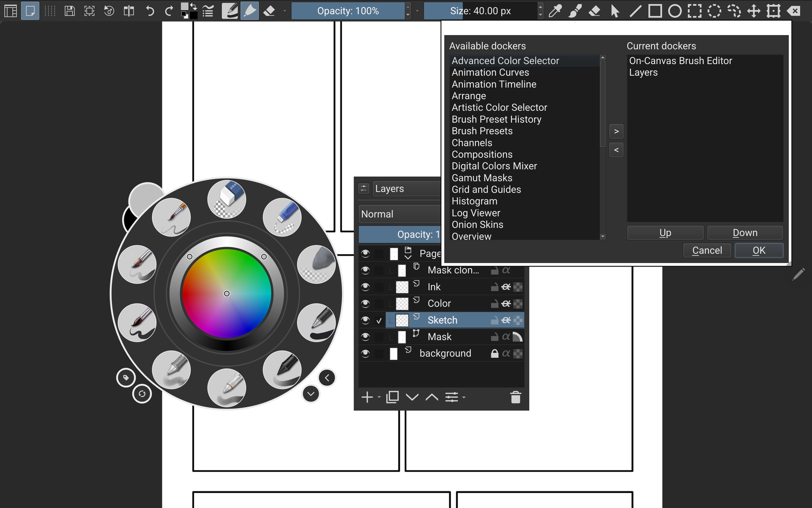The width and height of the screenshot is (812, 508).
Task: Toggle visibility of background layer
Action: point(365,353)
